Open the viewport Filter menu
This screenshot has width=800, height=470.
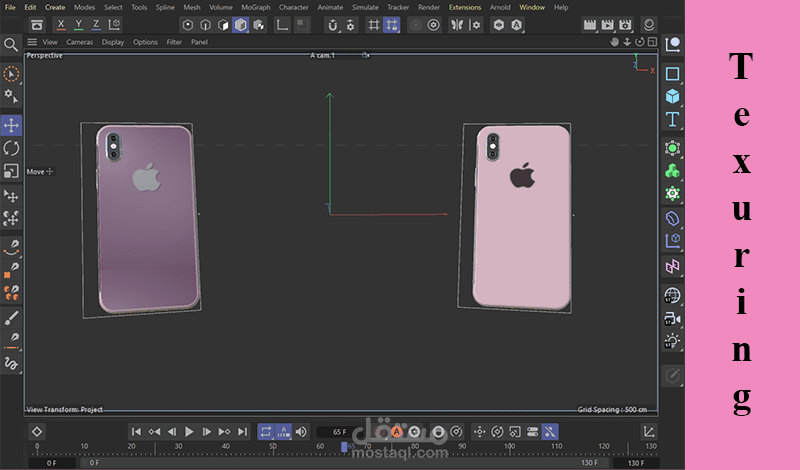click(x=174, y=42)
